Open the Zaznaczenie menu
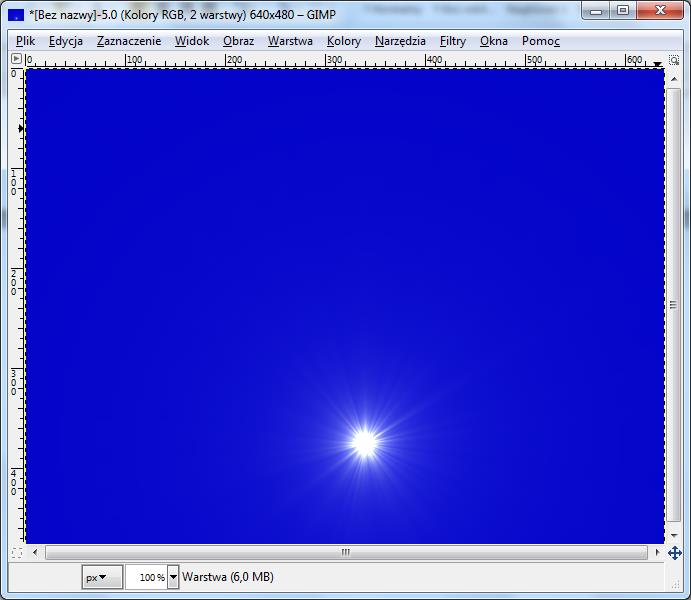691x600 pixels. (129, 41)
